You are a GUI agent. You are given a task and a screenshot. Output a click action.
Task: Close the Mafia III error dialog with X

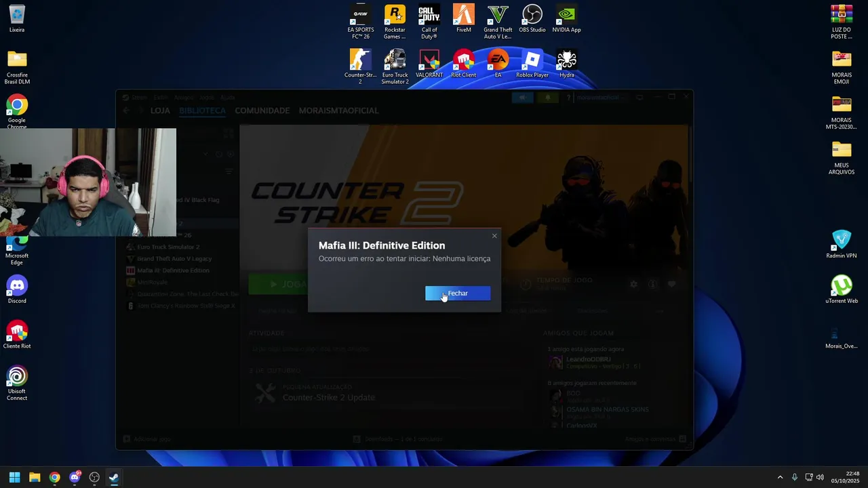[x=494, y=236]
